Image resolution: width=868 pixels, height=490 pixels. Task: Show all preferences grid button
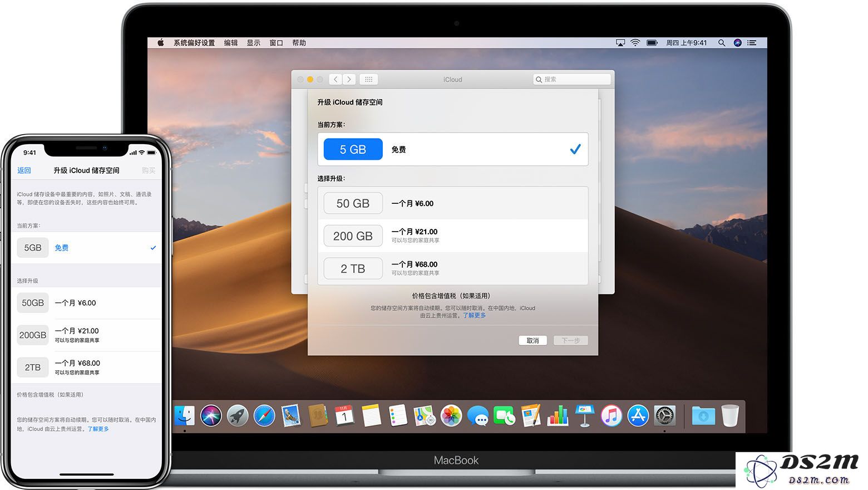pyautogui.click(x=368, y=80)
